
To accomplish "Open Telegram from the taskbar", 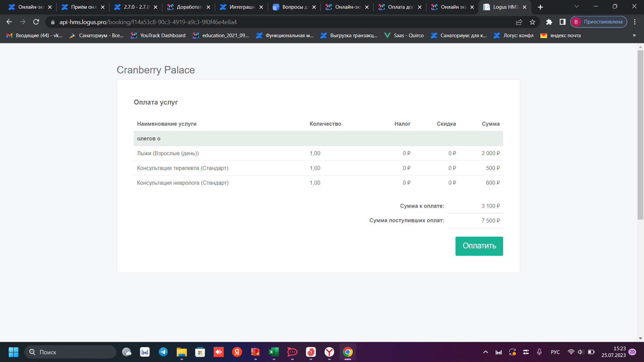I will [163, 352].
